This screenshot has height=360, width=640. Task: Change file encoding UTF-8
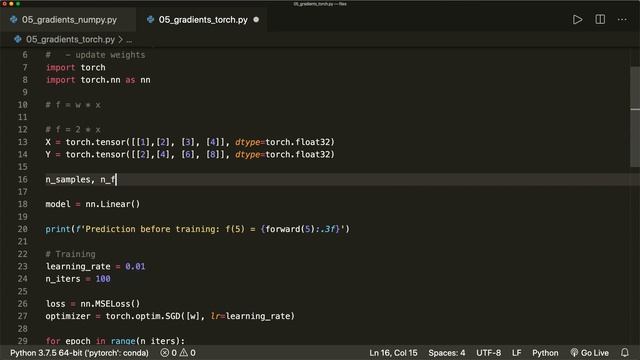point(488,353)
